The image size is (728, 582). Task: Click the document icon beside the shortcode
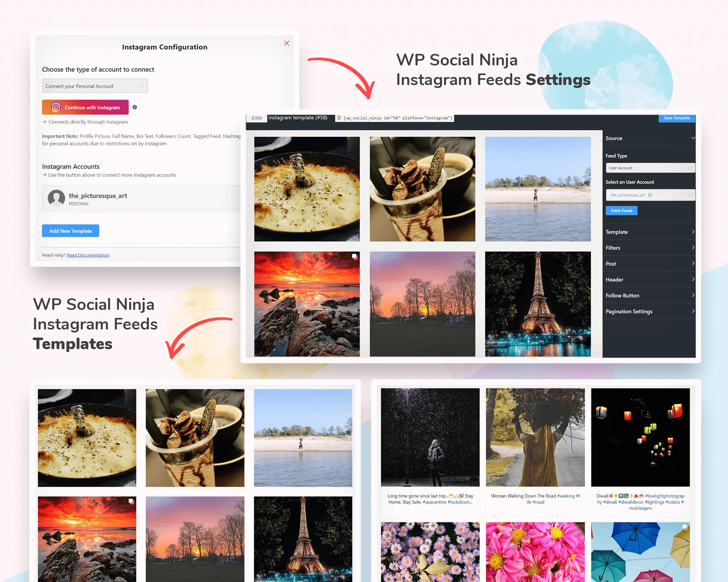pyautogui.click(x=339, y=118)
